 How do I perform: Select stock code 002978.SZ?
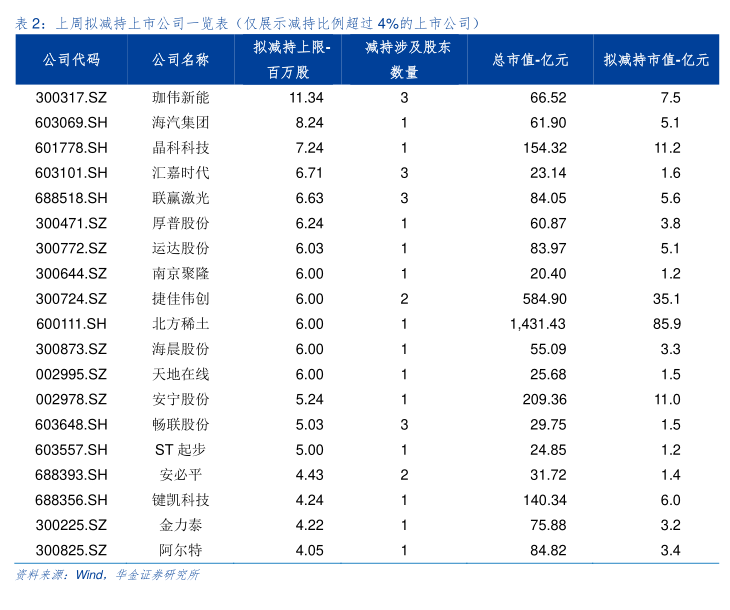tap(71, 400)
